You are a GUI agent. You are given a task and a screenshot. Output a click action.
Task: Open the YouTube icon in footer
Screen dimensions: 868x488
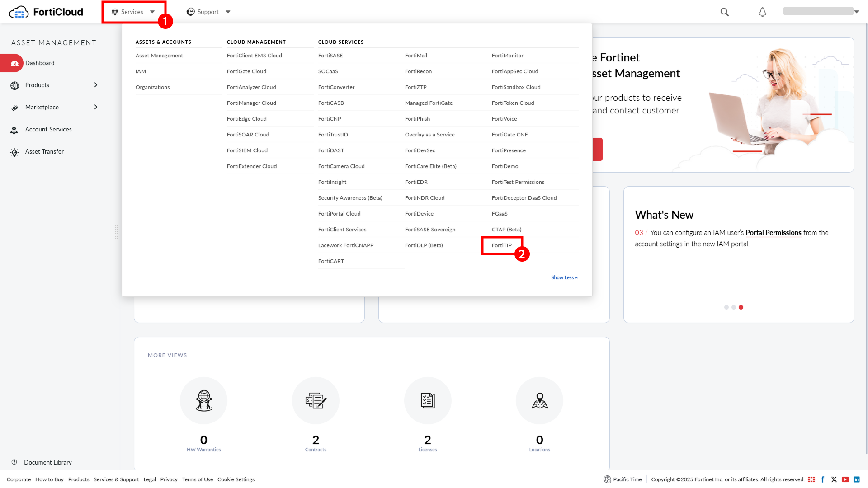coord(845,479)
